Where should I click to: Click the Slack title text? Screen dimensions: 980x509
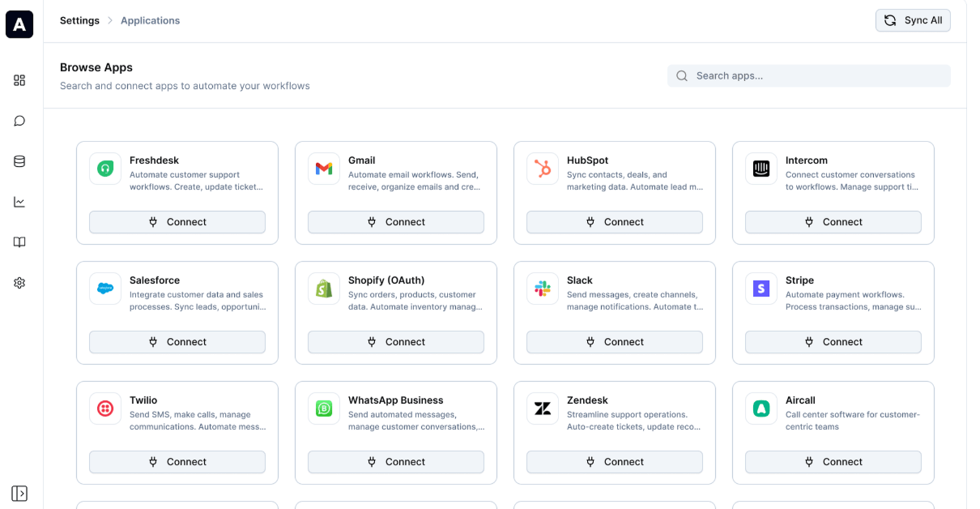point(580,280)
